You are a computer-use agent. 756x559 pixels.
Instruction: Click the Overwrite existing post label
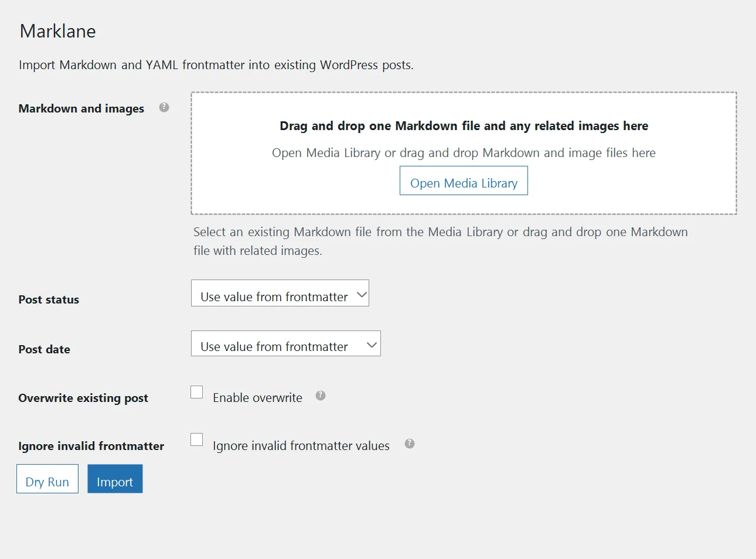[x=83, y=398]
